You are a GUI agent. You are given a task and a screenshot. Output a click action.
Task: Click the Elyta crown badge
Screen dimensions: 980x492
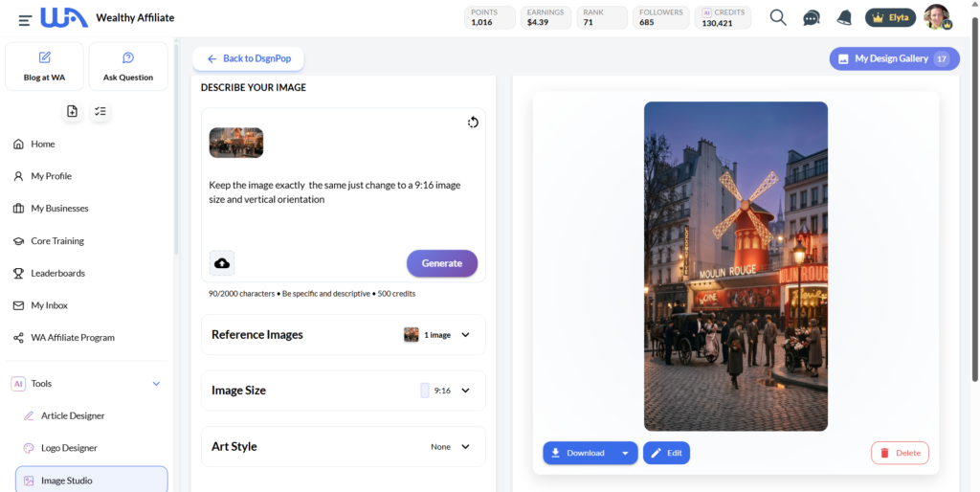point(890,17)
